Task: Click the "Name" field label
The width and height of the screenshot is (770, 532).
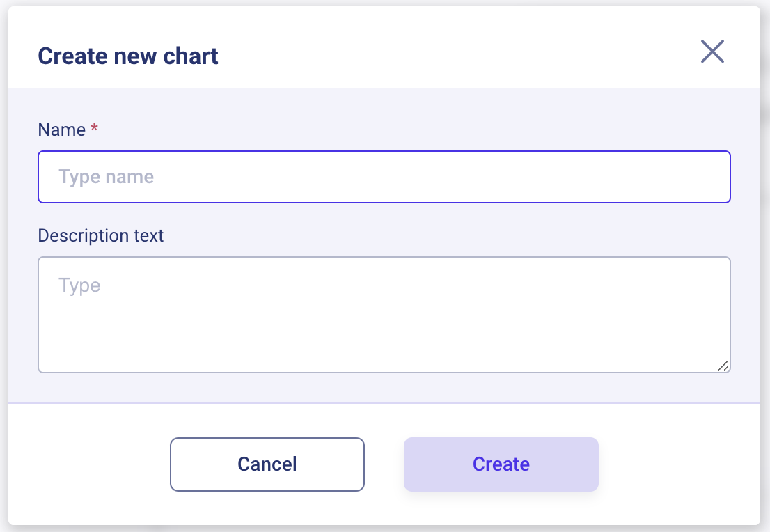Action: (61, 130)
